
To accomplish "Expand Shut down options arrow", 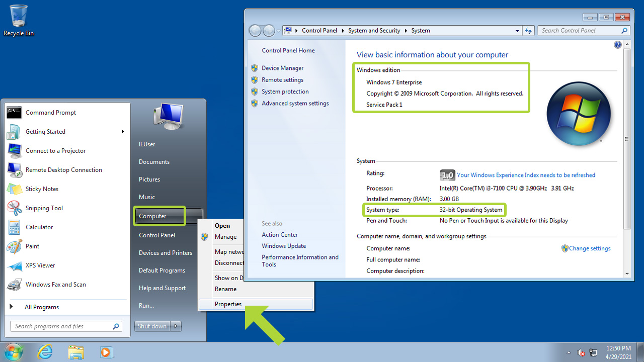I will [x=176, y=326].
